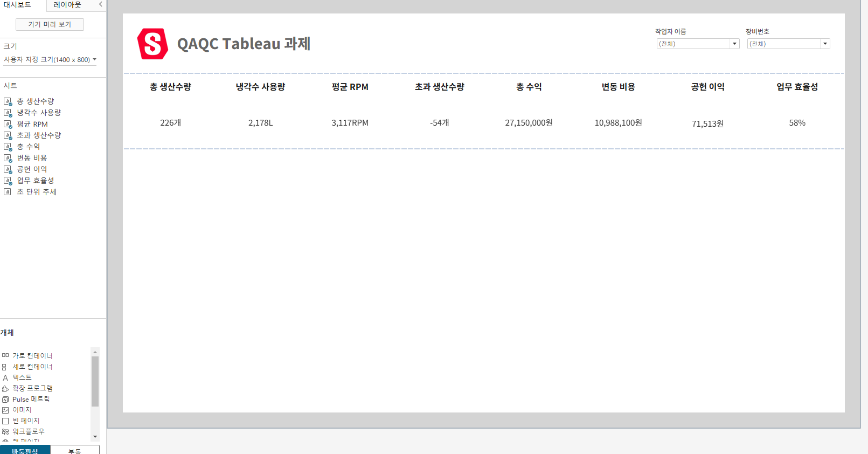
Task: Select the 27,150,000원 value
Action: click(x=529, y=123)
